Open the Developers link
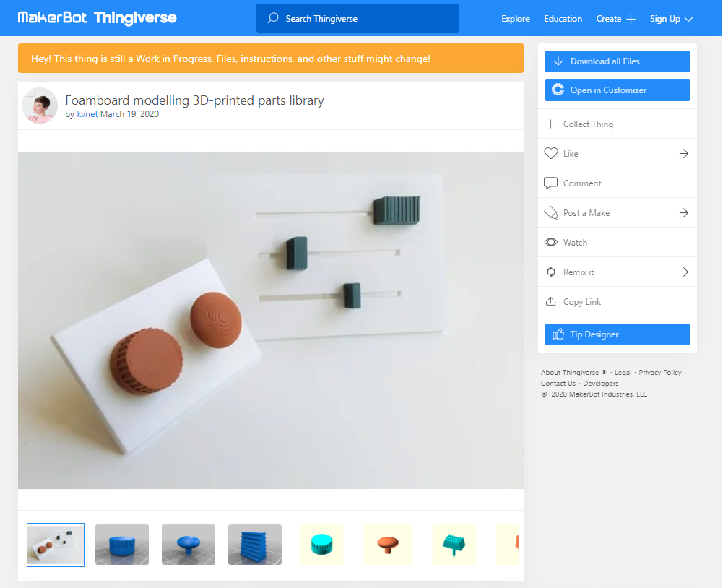The width and height of the screenshot is (723, 588). [x=601, y=384]
